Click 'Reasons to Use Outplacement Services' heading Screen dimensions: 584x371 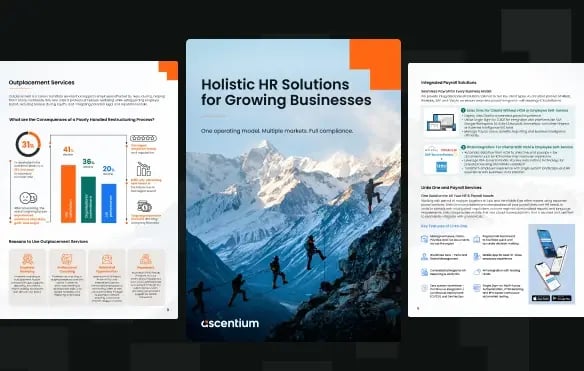(x=48, y=242)
